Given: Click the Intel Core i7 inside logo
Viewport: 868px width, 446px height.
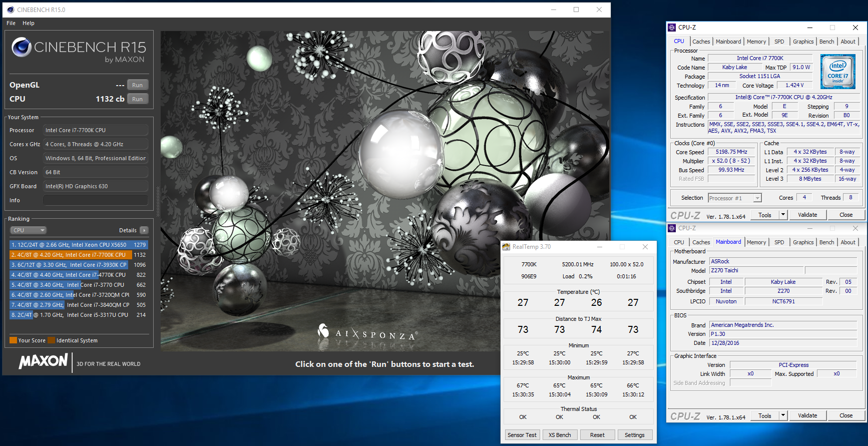Looking at the screenshot, I should tap(838, 72).
